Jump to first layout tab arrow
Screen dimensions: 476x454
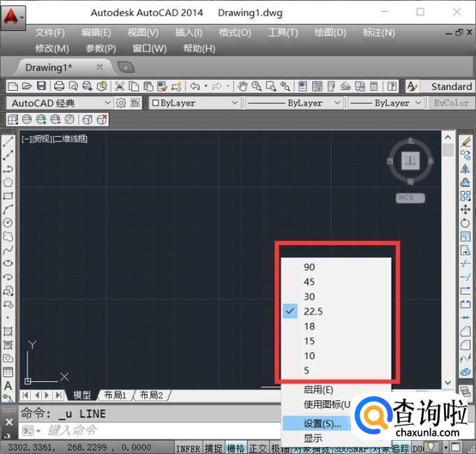(26, 395)
